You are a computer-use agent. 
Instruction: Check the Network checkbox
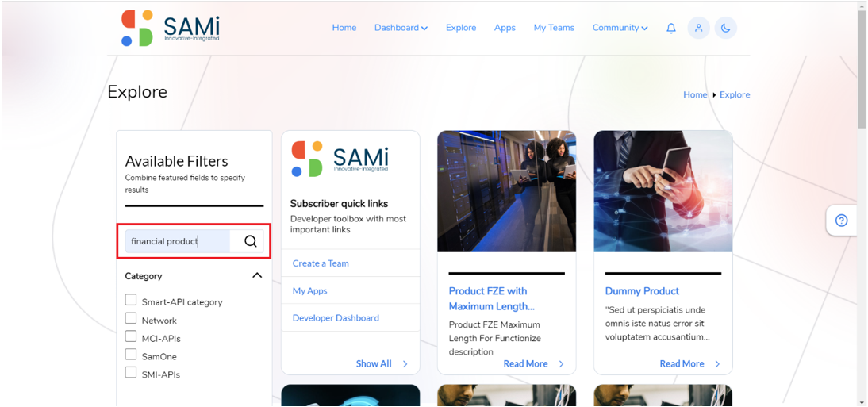(131, 318)
